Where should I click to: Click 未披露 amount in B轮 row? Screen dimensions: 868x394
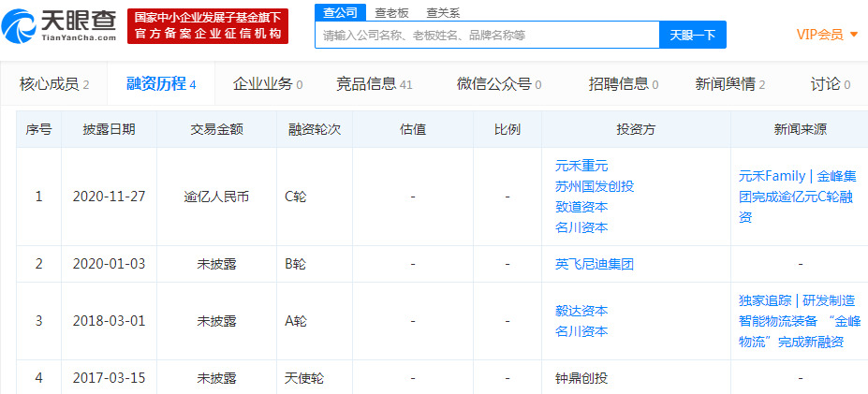[216, 264]
